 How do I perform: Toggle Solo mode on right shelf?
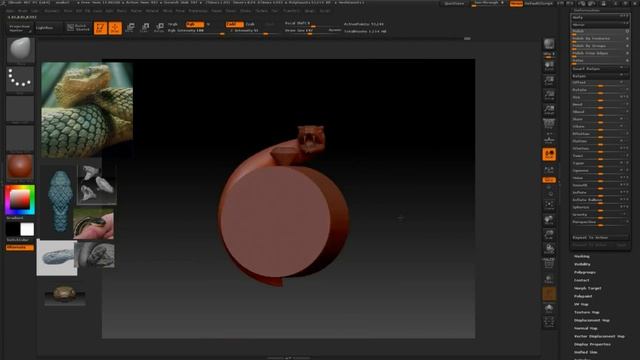pyautogui.click(x=549, y=308)
